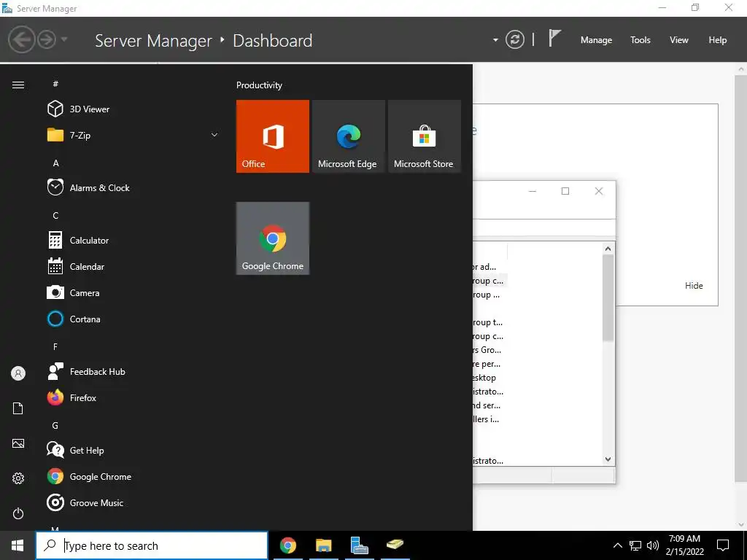Click the background window list scrollbar thumb
This screenshot has height=560, width=747.
[608, 297]
